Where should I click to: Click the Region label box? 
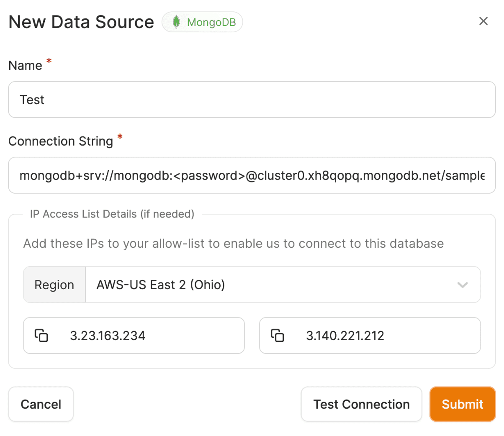(54, 285)
